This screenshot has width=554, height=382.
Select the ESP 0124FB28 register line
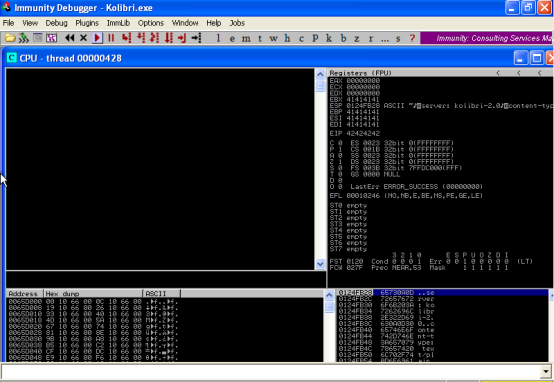[441, 106]
